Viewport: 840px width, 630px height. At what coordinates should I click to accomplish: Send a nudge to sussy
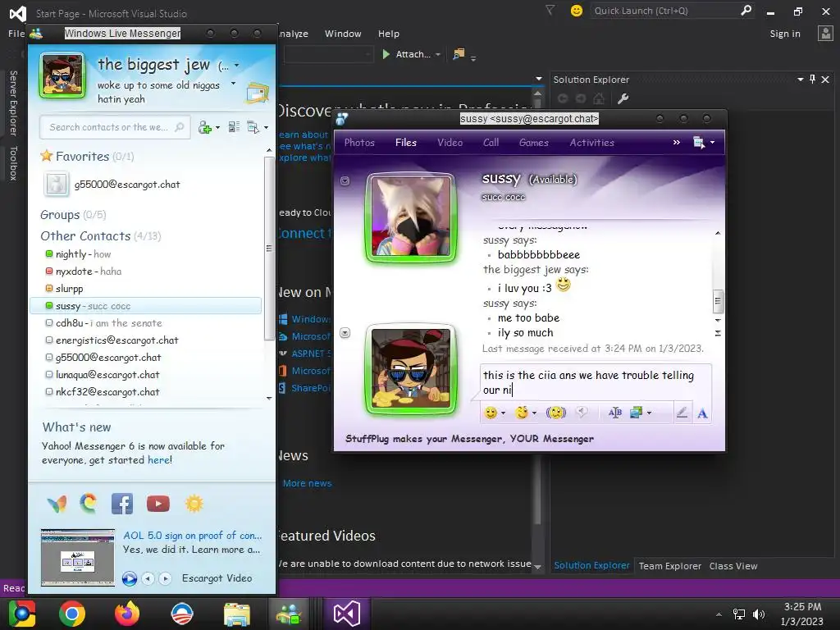tap(555, 413)
